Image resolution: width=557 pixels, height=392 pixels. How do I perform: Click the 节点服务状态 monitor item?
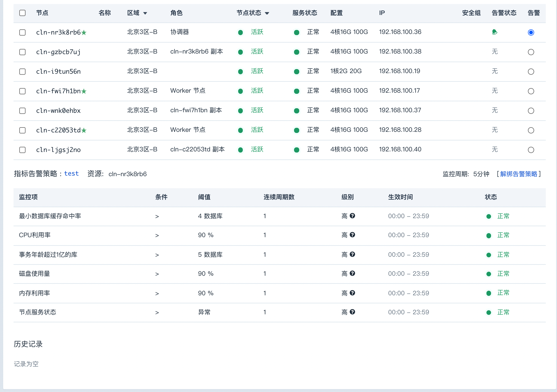[x=37, y=312]
